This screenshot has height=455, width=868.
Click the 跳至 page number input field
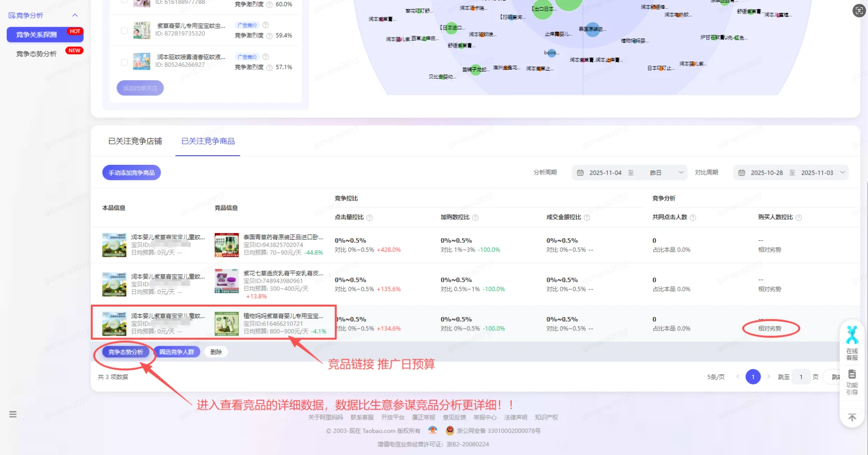point(801,377)
